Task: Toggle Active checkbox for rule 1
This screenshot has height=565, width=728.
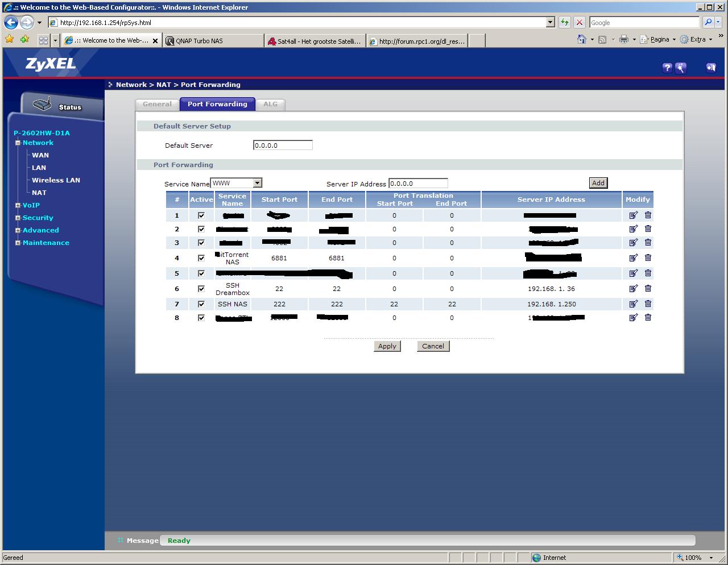Action: (x=201, y=215)
